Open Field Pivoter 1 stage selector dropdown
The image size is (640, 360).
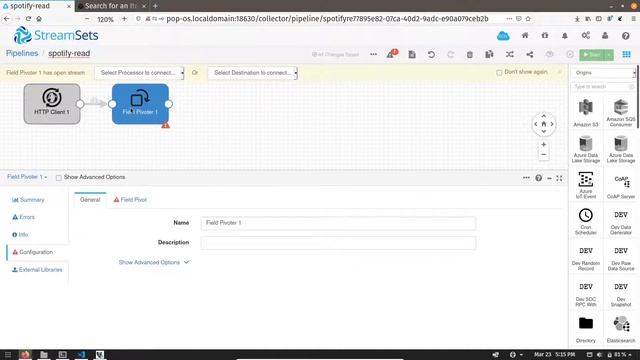click(27, 177)
